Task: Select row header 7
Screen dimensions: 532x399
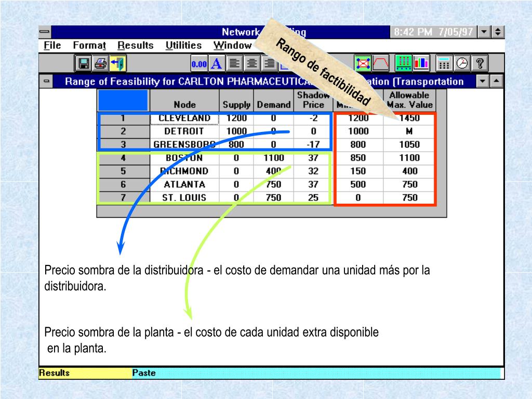Action: (123, 197)
